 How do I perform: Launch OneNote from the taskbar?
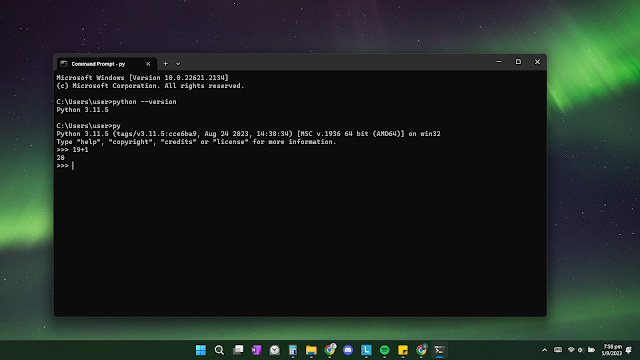click(x=256, y=350)
